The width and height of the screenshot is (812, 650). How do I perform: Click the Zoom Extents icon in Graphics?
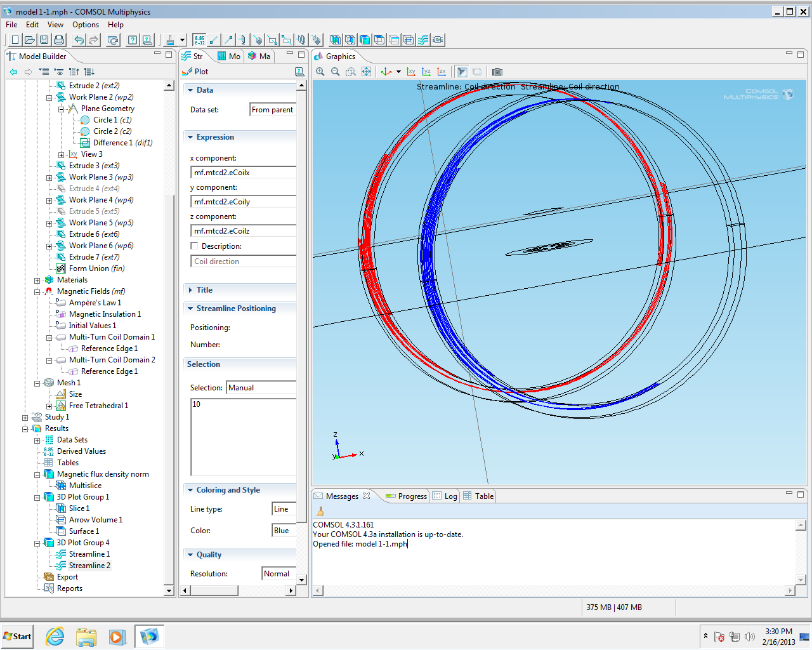pyautogui.click(x=366, y=72)
